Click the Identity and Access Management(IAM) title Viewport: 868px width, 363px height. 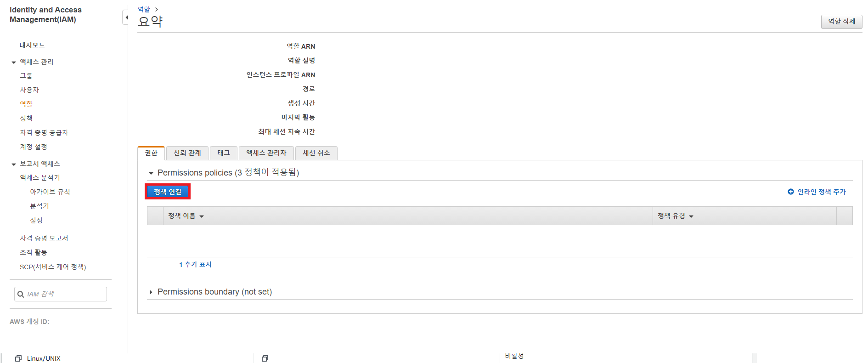[45, 15]
